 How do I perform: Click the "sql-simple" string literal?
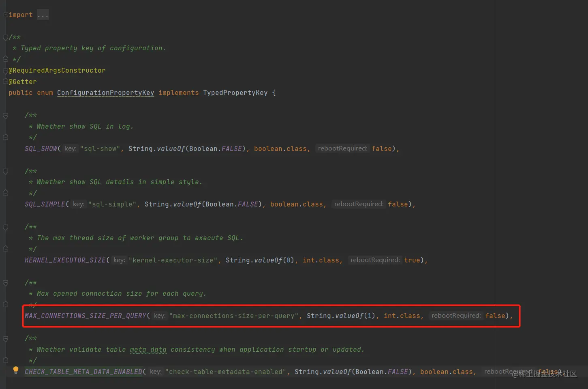tap(112, 204)
